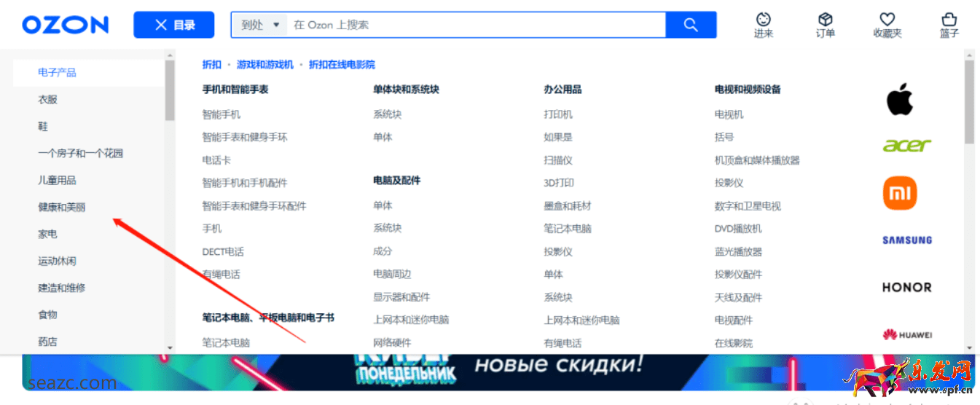The width and height of the screenshot is (980, 405).
Task: Go to 扫描仪 subcategory
Action: click(558, 160)
